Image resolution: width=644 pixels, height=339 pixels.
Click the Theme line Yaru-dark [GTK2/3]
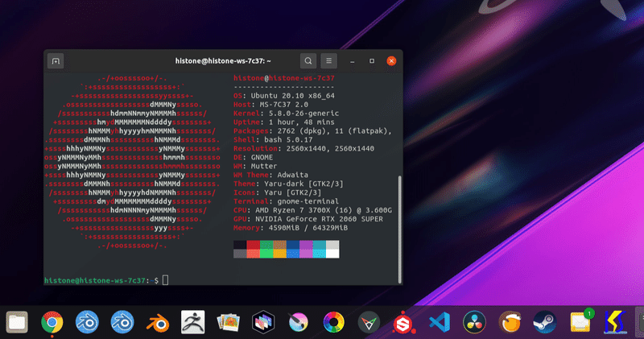click(288, 184)
